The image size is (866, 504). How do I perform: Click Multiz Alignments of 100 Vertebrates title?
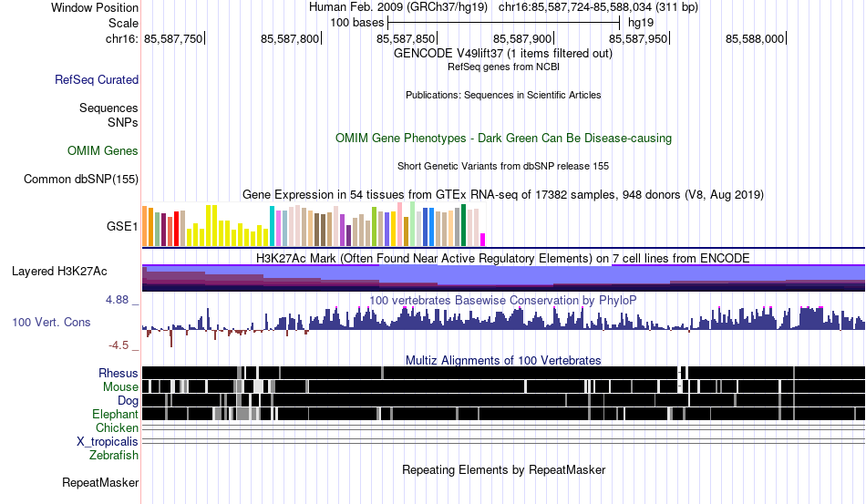tap(503, 361)
